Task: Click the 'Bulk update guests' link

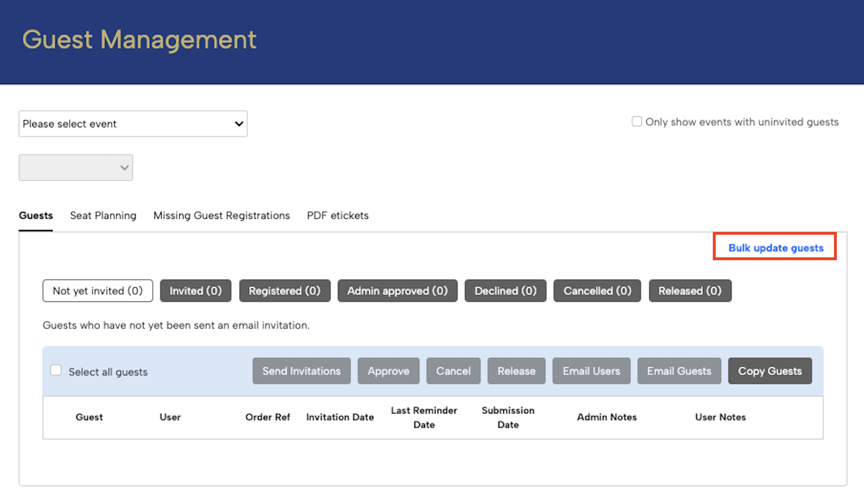Action: click(x=775, y=248)
